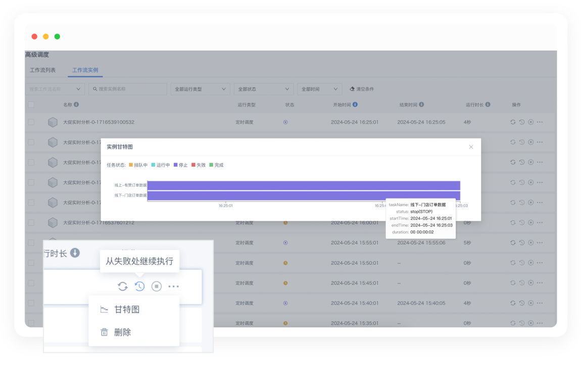
Task: Choose 甘特图 from the popup menu
Action: [x=134, y=309]
